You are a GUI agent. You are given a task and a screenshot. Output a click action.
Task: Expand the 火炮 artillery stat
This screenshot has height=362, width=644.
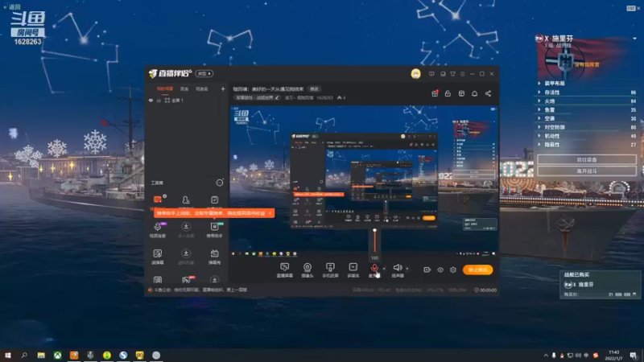click(x=586, y=101)
